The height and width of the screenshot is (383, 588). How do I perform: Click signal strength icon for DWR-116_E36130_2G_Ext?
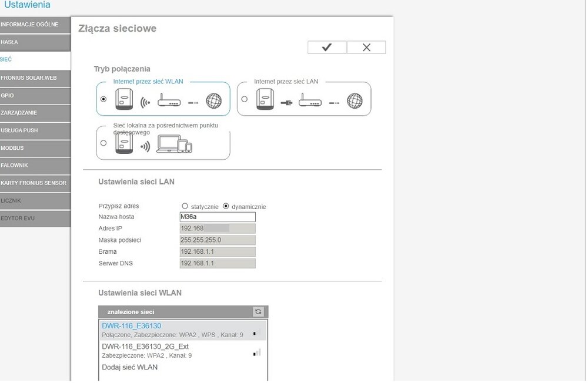256,352
